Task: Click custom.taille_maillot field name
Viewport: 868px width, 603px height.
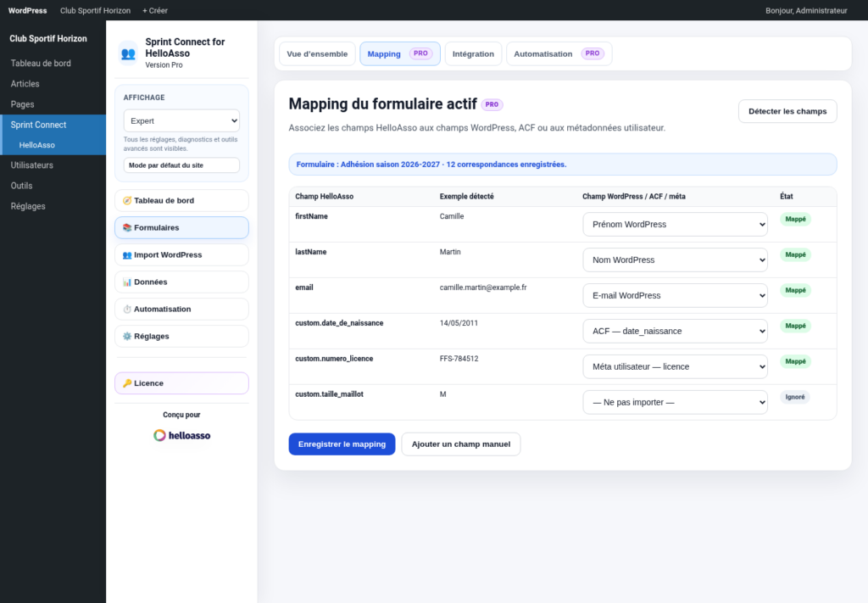Action: (x=330, y=394)
